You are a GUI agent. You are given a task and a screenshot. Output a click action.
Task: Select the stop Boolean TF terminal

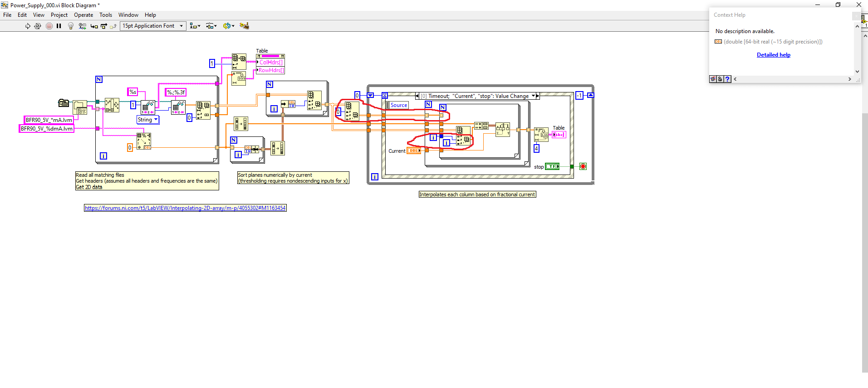tap(552, 166)
